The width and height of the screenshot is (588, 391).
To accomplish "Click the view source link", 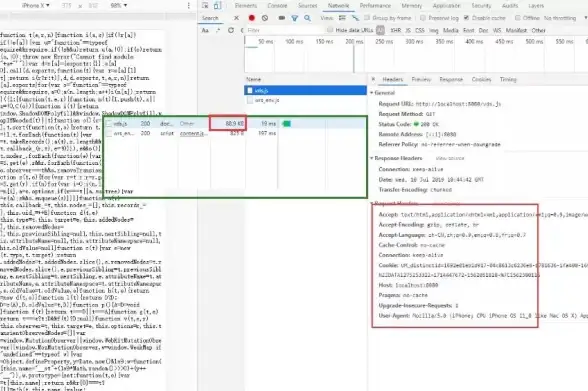I will pyautogui.click(x=450, y=158).
